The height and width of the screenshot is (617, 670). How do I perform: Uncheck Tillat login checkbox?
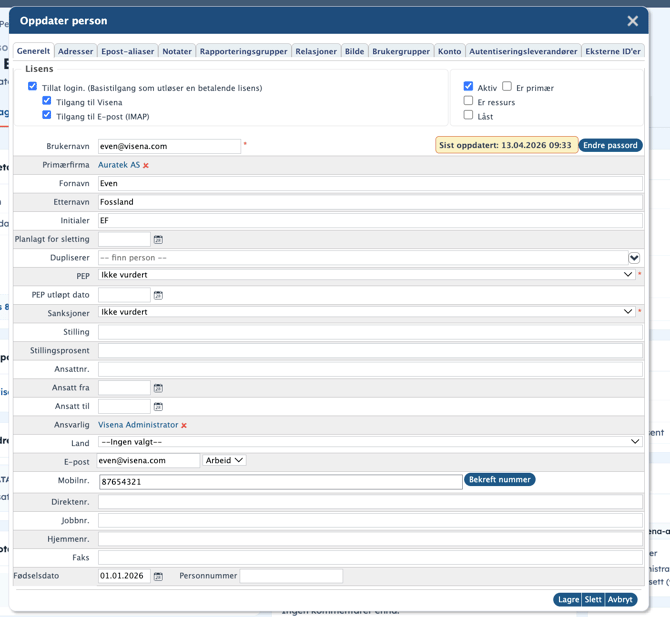pos(32,86)
